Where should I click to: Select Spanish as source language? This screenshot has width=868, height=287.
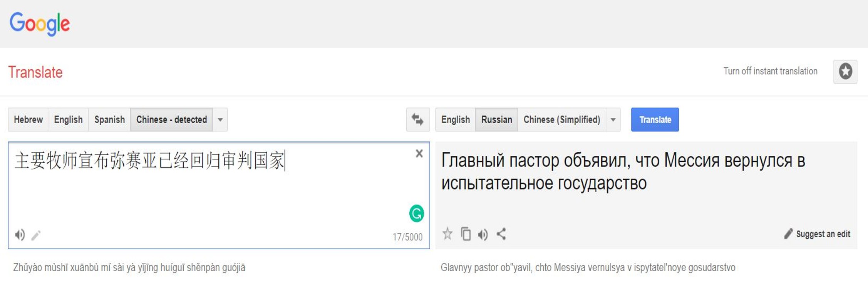pyautogui.click(x=109, y=119)
